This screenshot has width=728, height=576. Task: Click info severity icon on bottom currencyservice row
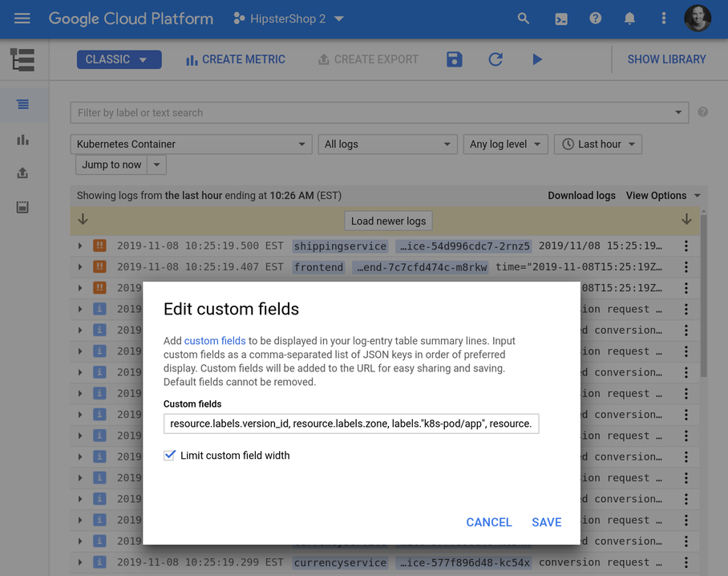99,562
